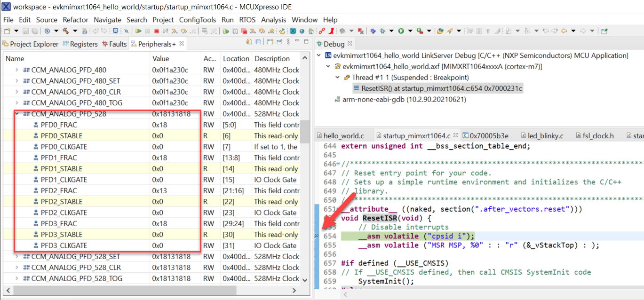Switch to the led_blinky.c editor tab
Viewport: 644px width, 300px height.
542,135
